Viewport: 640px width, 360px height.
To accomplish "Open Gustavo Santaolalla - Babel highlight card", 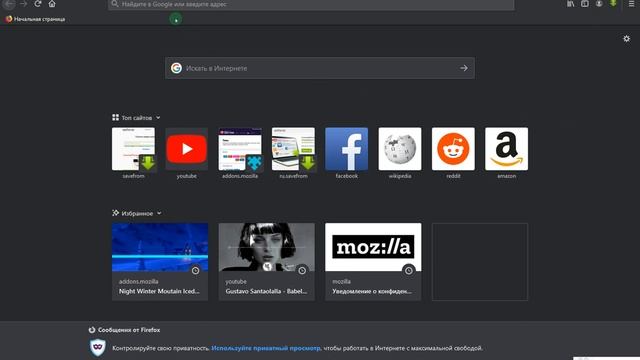I will click(267, 262).
